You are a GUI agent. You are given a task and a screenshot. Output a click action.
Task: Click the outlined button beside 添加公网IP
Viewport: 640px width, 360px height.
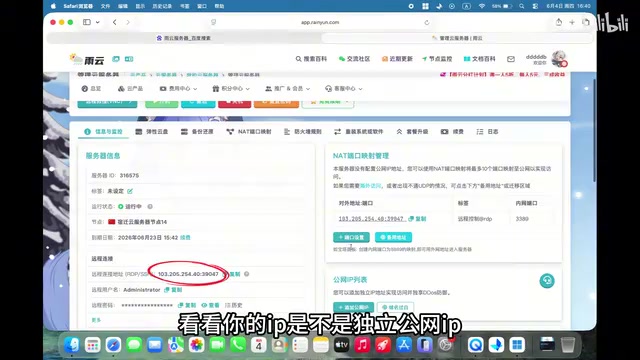[396, 307]
